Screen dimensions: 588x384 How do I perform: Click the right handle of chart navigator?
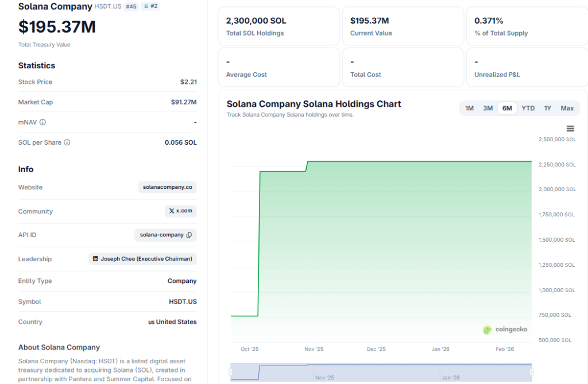[532, 373]
